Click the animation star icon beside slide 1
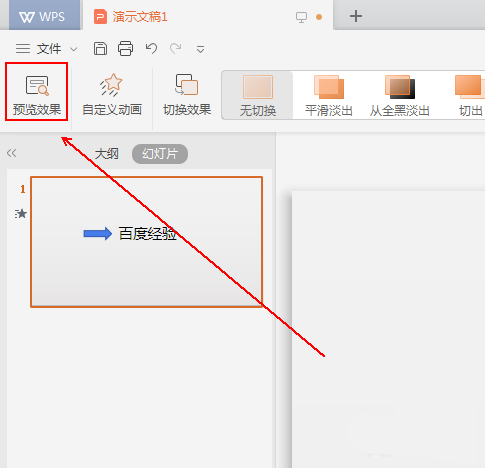485x468 pixels. coord(21,214)
